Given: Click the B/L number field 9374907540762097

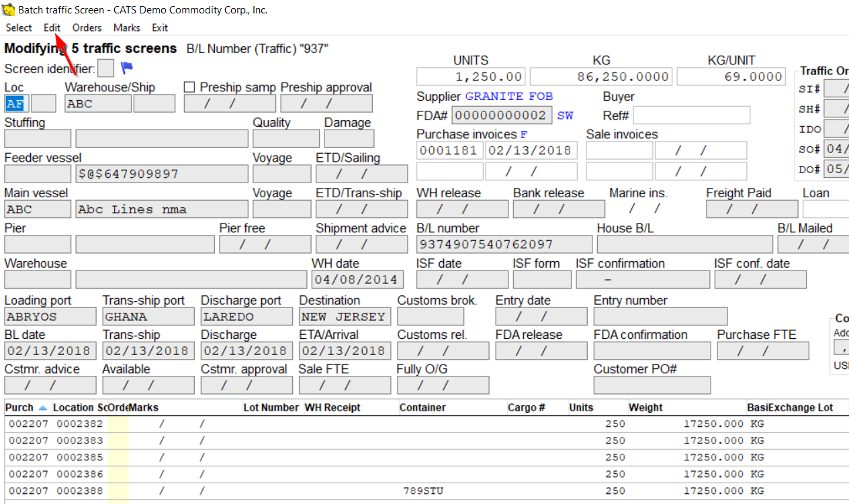Looking at the screenshot, I should pyautogui.click(x=504, y=244).
